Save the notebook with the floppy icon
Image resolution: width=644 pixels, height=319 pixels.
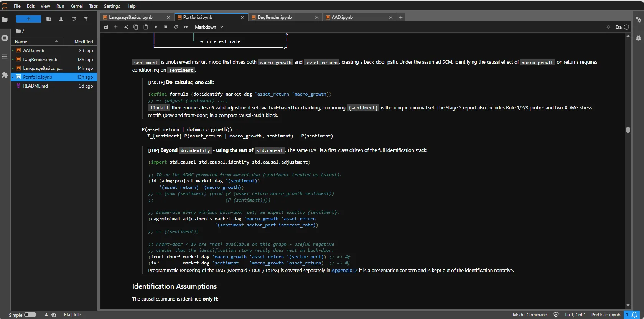click(x=106, y=27)
